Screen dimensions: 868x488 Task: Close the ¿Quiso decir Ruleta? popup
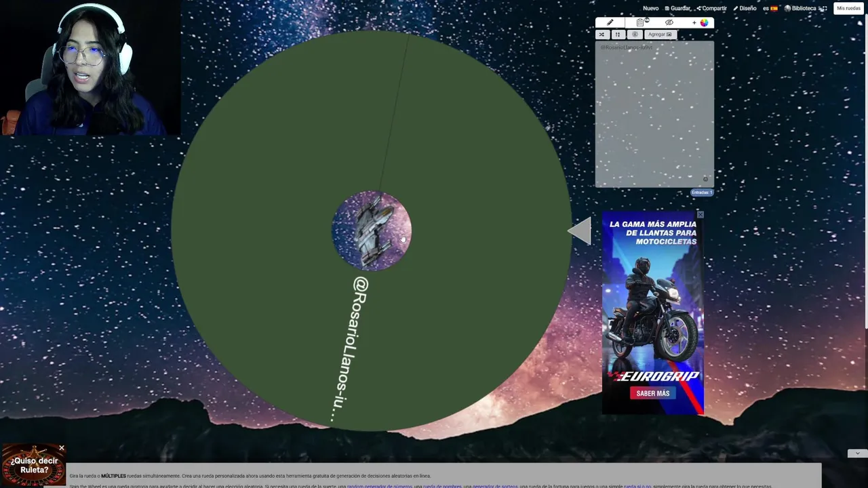[x=61, y=448]
